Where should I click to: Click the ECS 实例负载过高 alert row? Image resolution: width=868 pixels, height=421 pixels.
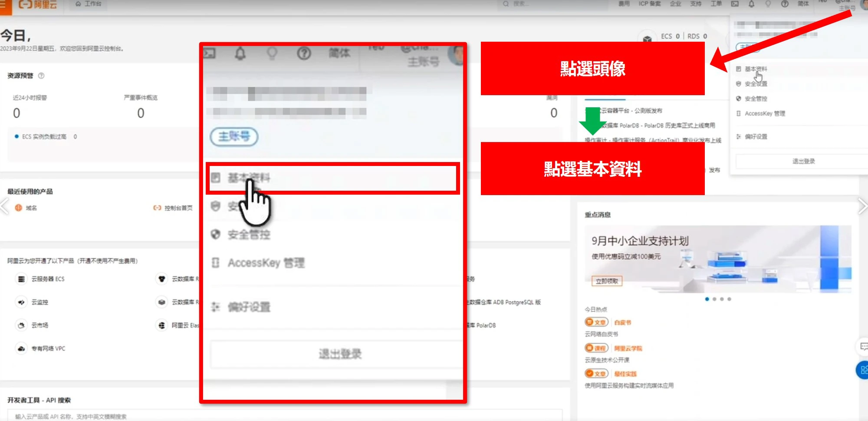click(46, 136)
